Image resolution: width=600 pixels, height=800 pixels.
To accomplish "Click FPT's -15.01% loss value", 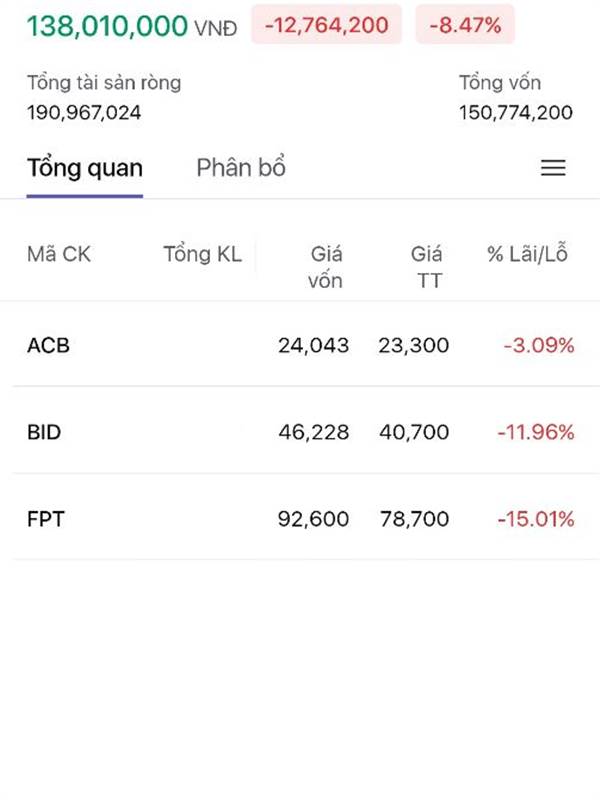I will tap(536, 520).
